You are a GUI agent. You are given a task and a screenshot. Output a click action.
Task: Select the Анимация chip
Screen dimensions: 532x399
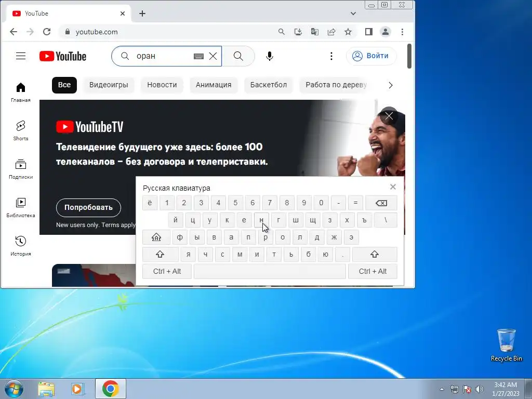click(x=214, y=85)
